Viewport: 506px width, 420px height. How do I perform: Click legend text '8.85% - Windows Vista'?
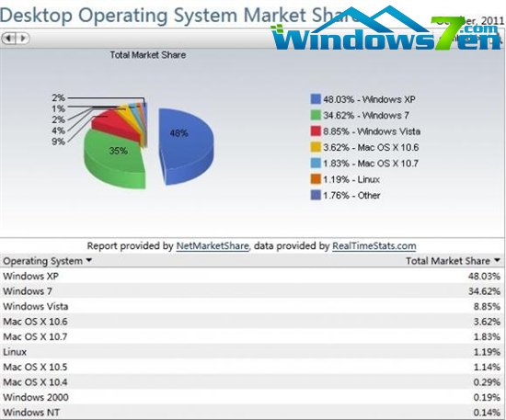[372, 131]
